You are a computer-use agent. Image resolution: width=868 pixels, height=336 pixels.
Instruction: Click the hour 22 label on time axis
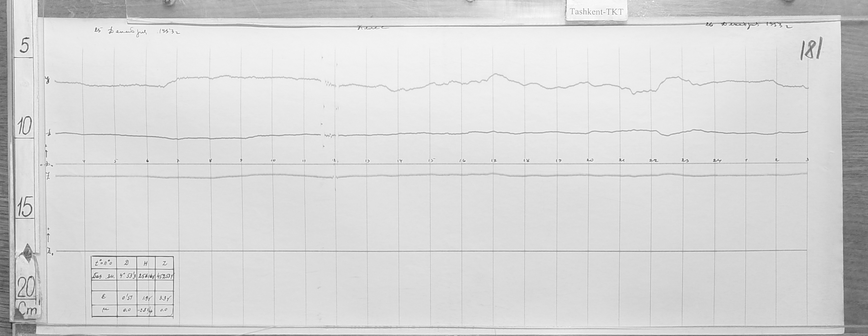(653, 161)
